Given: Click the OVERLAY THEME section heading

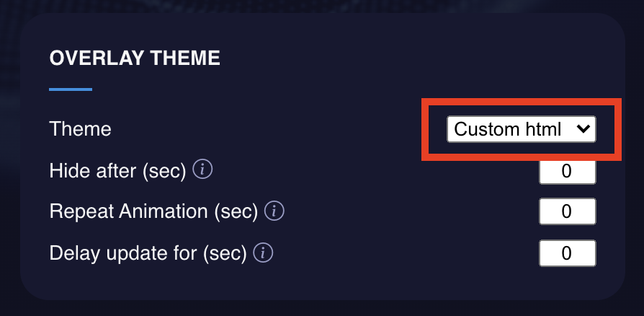Looking at the screenshot, I should (x=135, y=58).
